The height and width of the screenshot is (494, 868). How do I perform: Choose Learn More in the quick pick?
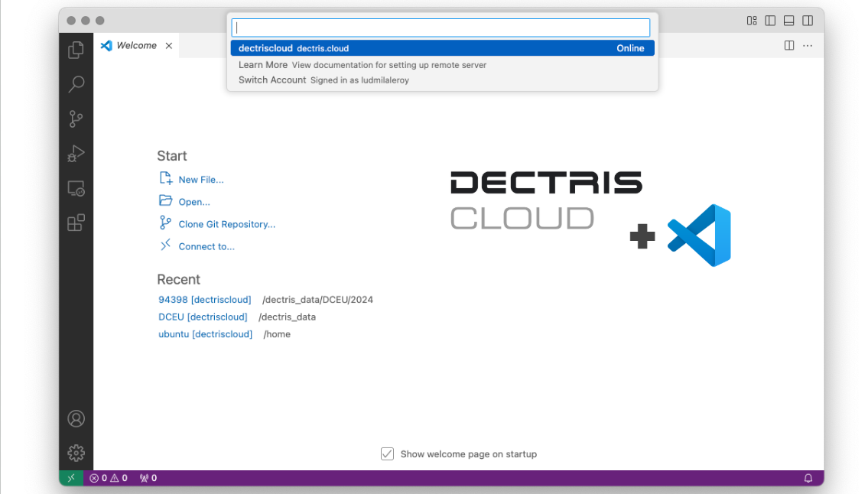pyautogui.click(x=442, y=65)
